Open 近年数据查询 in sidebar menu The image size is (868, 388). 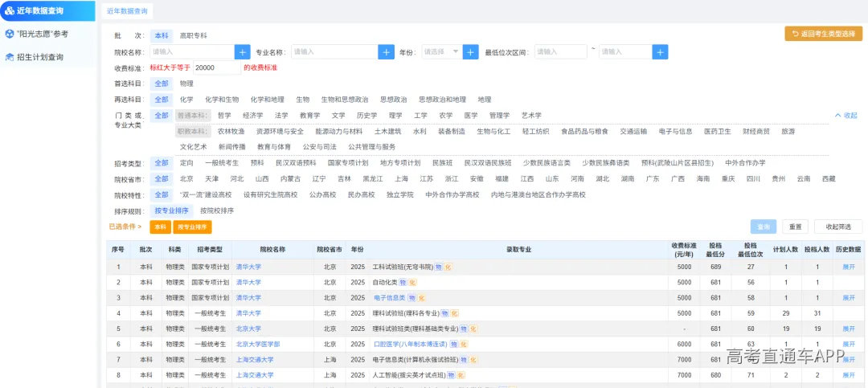[47, 10]
